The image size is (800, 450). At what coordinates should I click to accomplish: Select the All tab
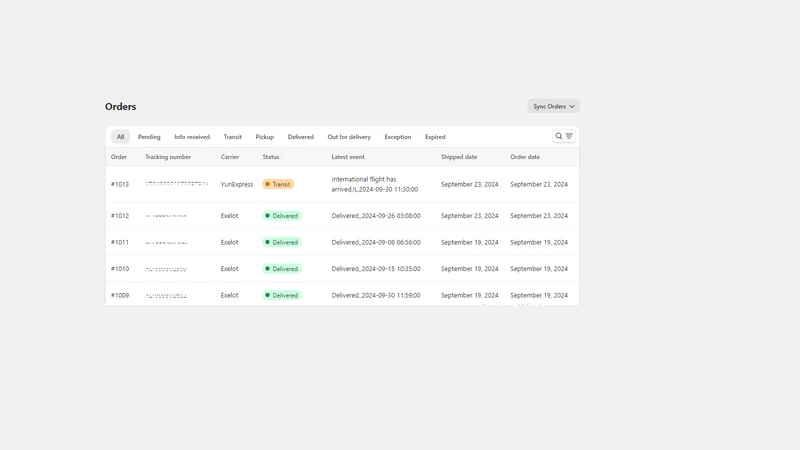[x=120, y=137]
